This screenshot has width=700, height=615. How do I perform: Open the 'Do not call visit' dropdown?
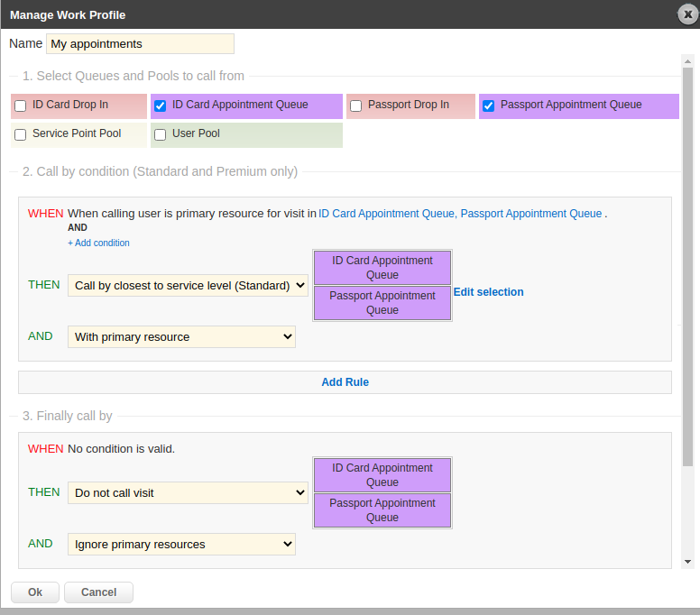pos(188,493)
